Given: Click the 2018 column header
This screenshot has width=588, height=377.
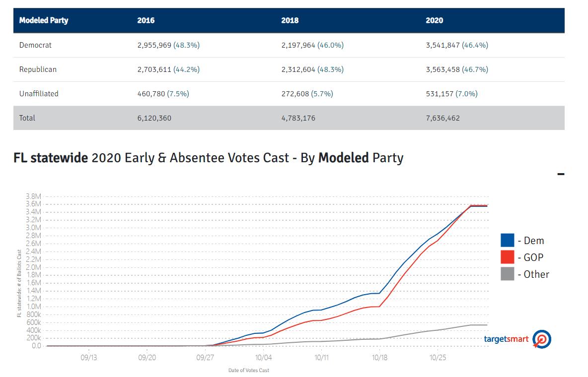Looking at the screenshot, I should (x=290, y=20).
